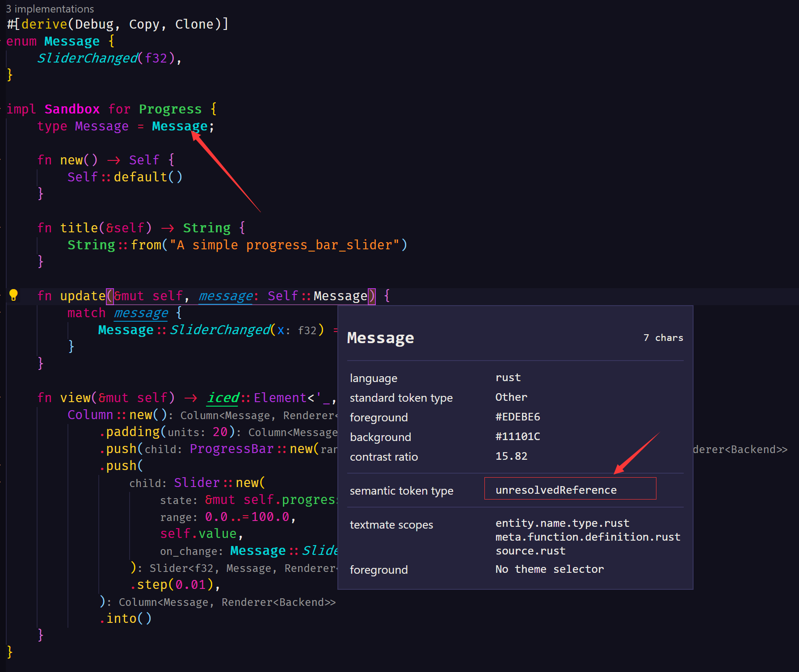Click the SliderChanged variant

pyautogui.click(x=87, y=58)
